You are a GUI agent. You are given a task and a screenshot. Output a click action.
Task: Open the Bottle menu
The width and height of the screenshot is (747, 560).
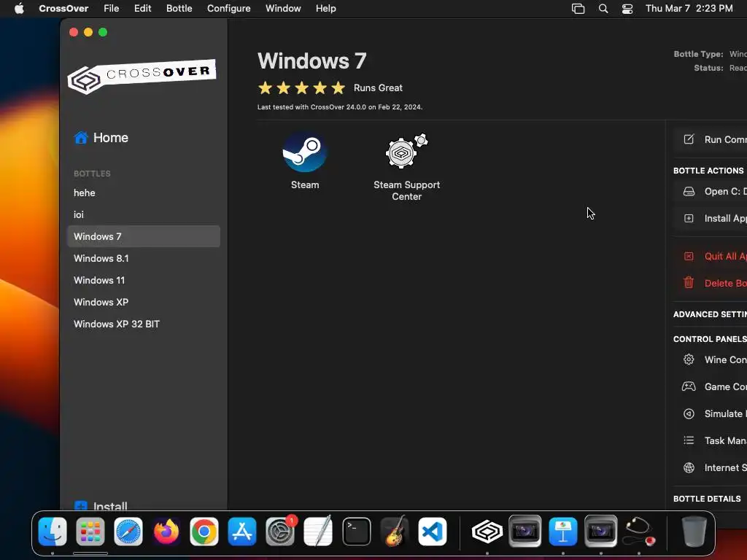(179, 9)
